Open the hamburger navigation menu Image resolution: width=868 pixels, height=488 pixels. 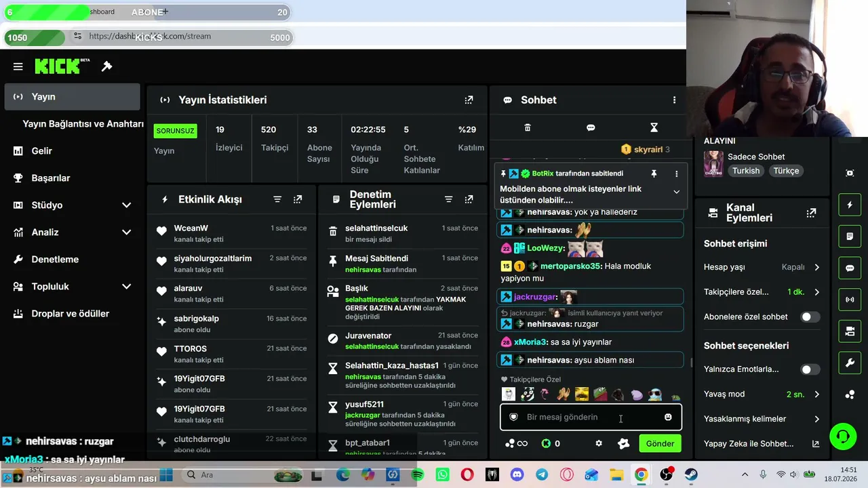coord(18,66)
